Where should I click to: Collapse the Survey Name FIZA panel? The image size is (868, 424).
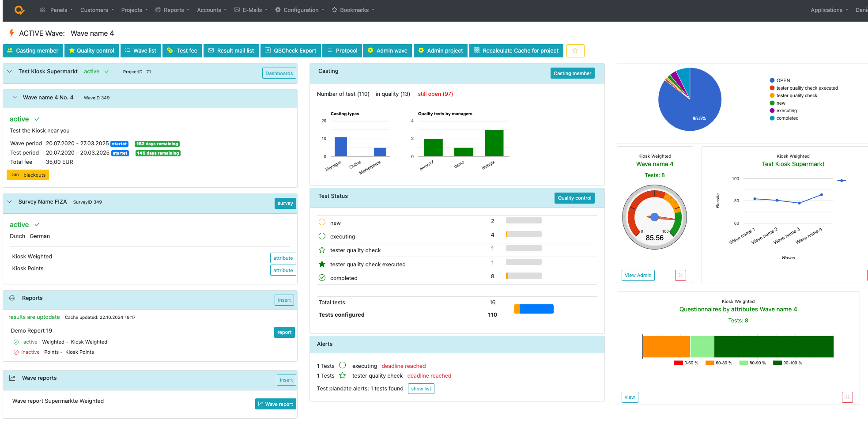pos(9,201)
